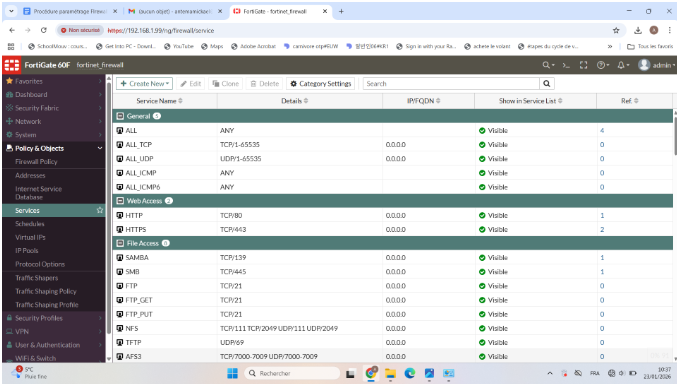Screen dimensions: 677x387
Task: Expand the Security Profiles menu
Action: coord(54,318)
